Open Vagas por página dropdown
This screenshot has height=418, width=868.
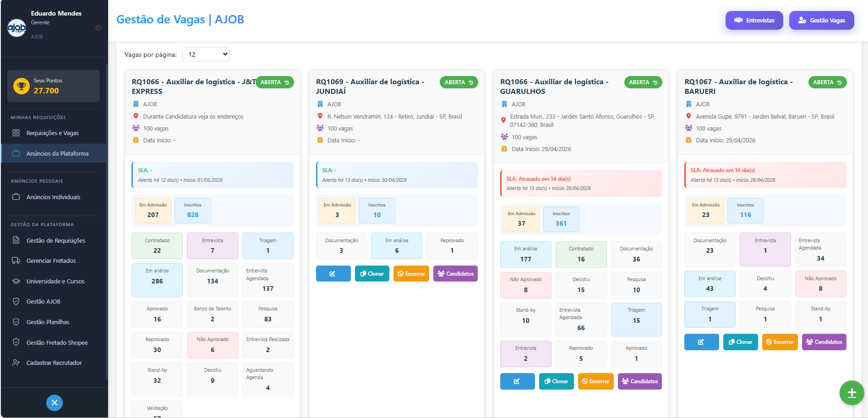pos(206,54)
